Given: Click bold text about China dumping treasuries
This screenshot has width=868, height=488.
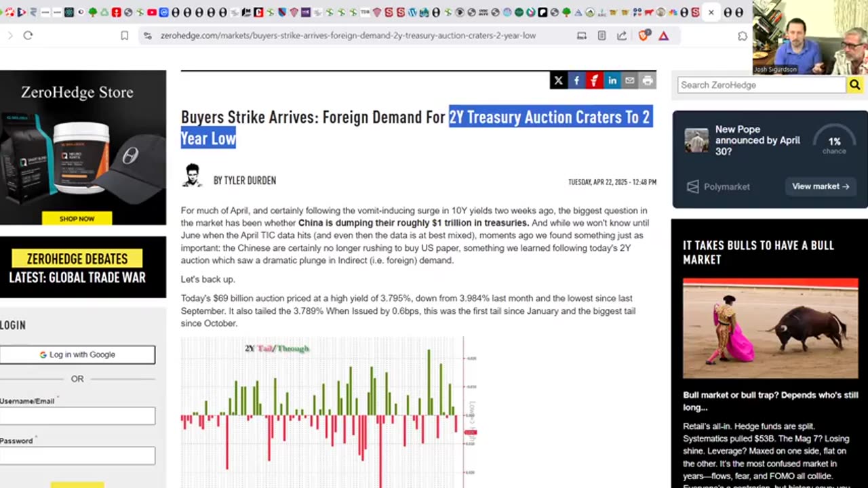Looking at the screenshot, I should 413,222.
